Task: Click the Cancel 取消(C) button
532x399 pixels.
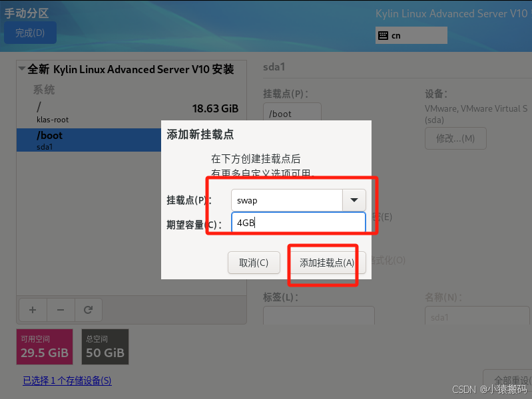Action: tap(254, 263)
